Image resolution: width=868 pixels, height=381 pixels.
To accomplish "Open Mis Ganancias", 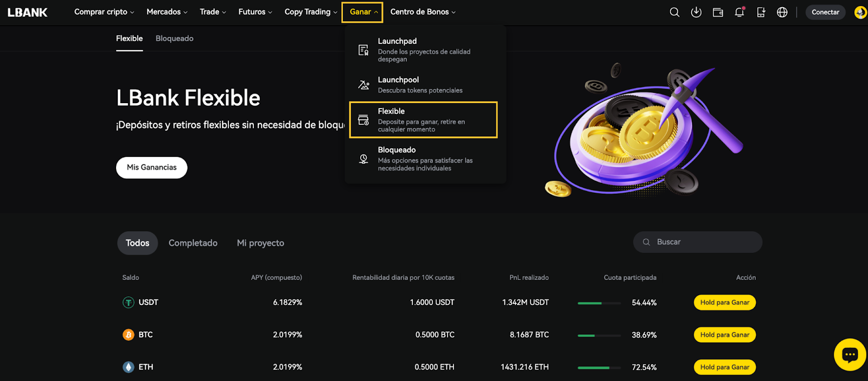I will [152, 168].
